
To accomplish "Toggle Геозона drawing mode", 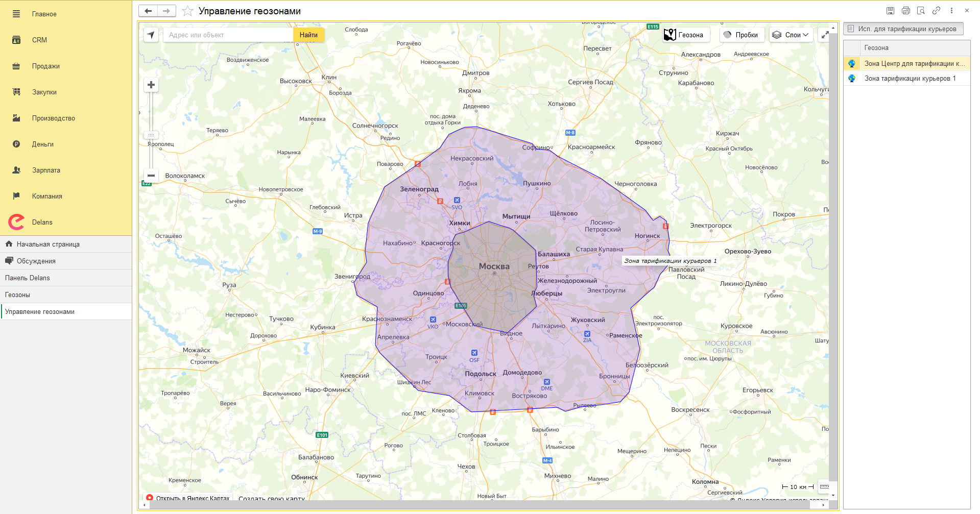I will [686, 35].
